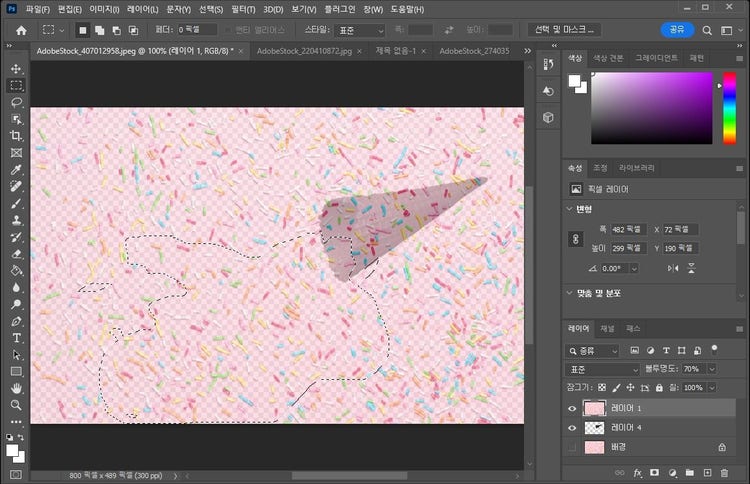Swap foreground and background colors in toolbar

click(x=21, y=437)
